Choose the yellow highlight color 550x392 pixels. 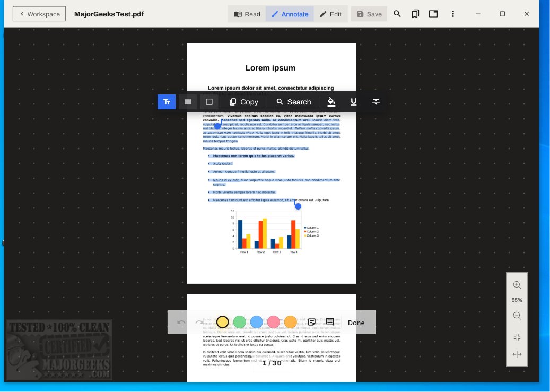222,322
